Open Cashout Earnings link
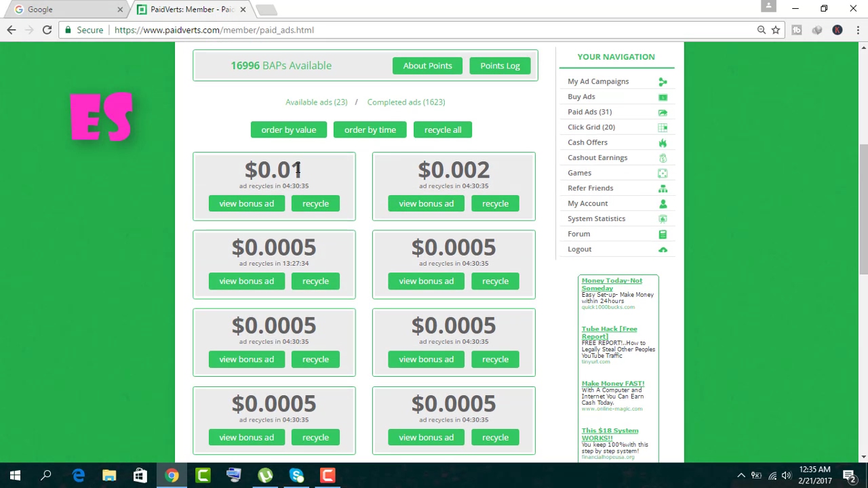This screenshot has width=868, height=488. coord(597,158)
